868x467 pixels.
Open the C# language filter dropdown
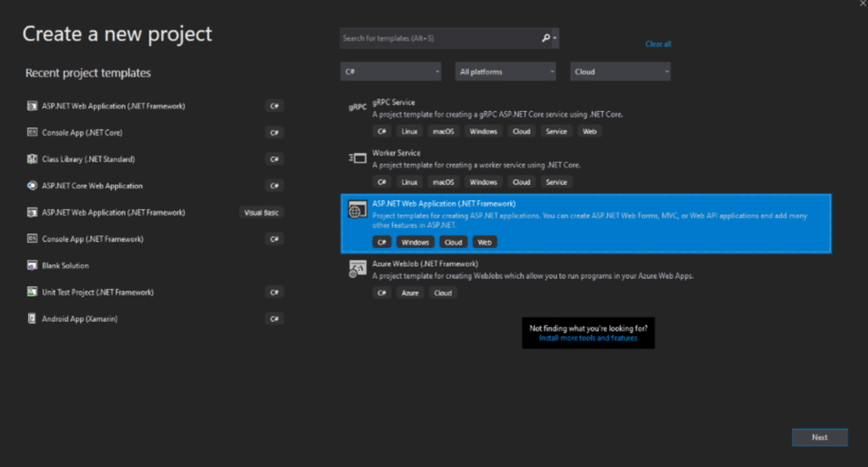(x=391, y=72)
